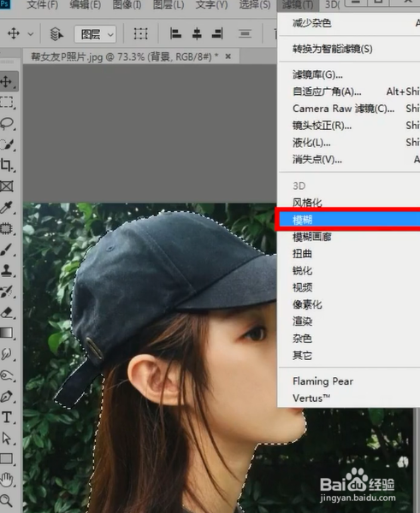This screenshot has width=420, height=513.
Task: Expand the 模糊画廊 submenu
Action: (x=349, y=237)
